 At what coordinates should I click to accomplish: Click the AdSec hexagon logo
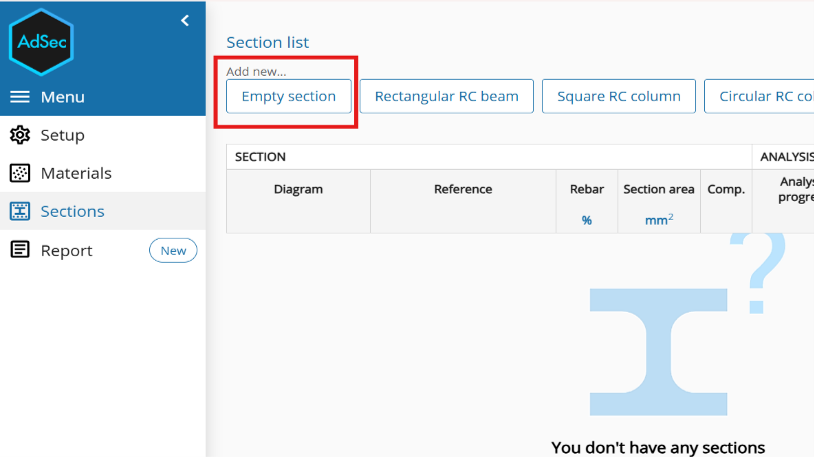41,42
